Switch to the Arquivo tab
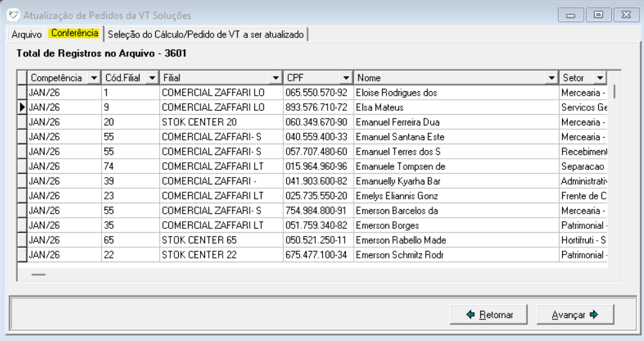This screenshot has width=644, height=341. pyautogui.click(x=27, y=34)
